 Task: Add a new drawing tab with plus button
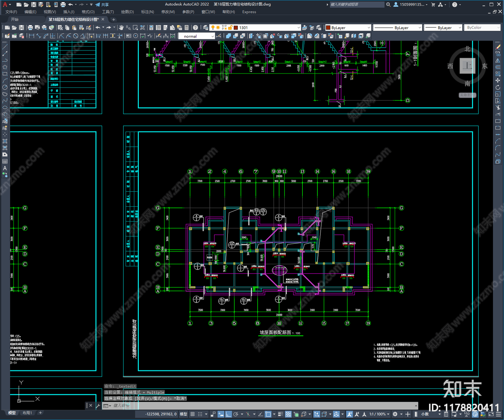[114, 20]
